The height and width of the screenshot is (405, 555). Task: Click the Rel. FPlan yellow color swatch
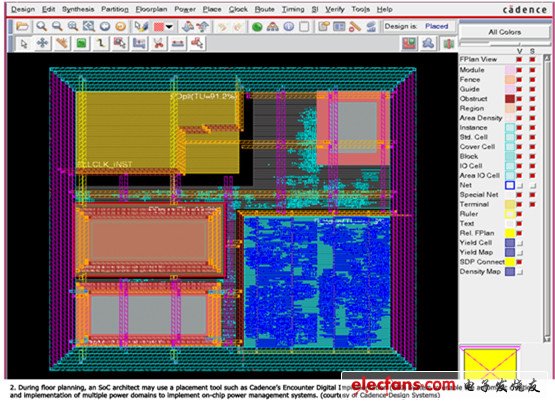(x=510, y=233)
